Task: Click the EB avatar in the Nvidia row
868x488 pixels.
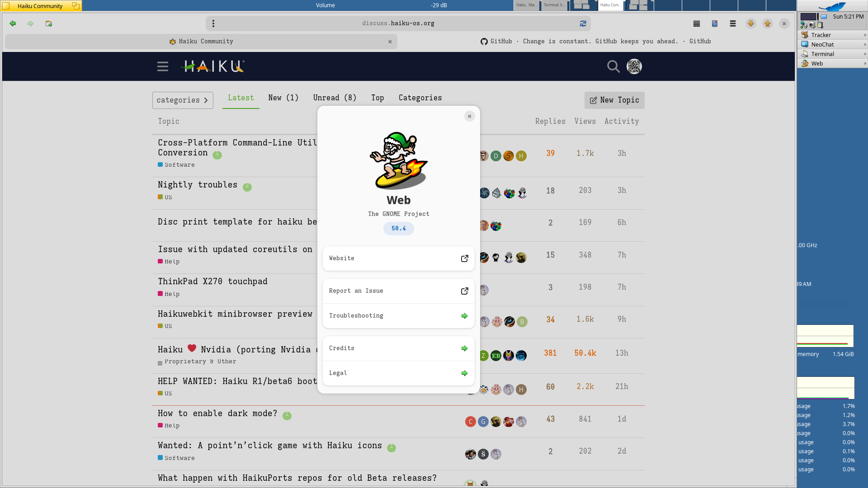Action: [496, 356]
